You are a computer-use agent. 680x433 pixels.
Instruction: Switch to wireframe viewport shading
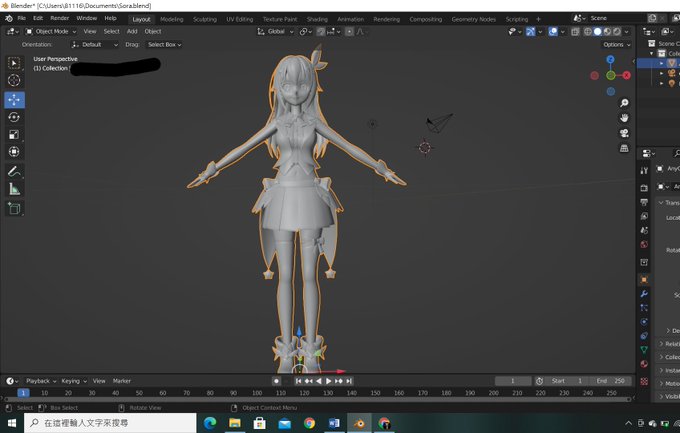(x=588, y=32)
